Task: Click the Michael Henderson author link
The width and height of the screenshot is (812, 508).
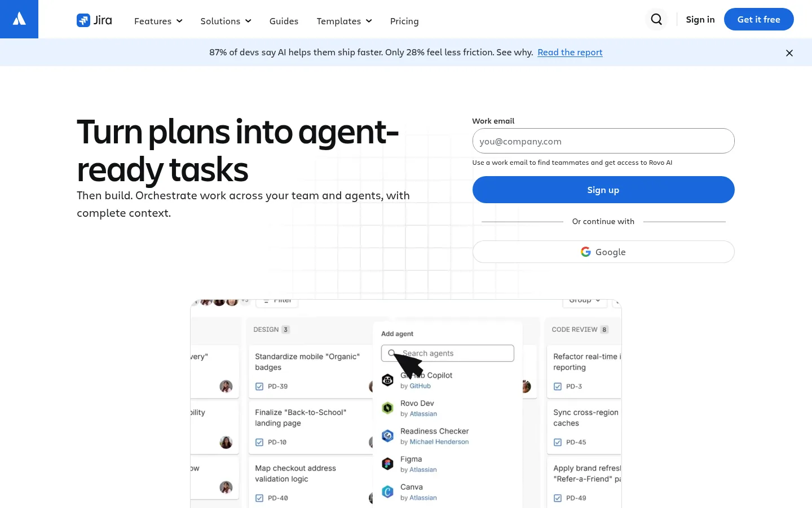Action: tap(439, 442)
